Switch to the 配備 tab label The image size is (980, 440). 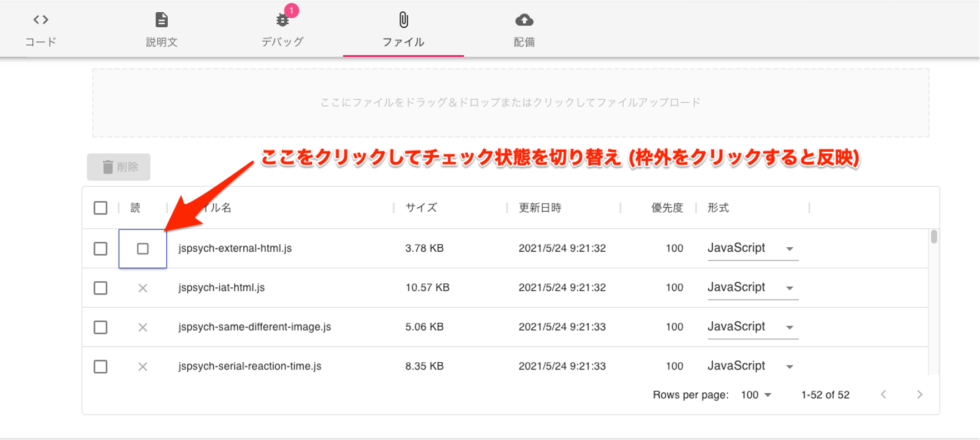pyautogui.click(x=524, y=42)
